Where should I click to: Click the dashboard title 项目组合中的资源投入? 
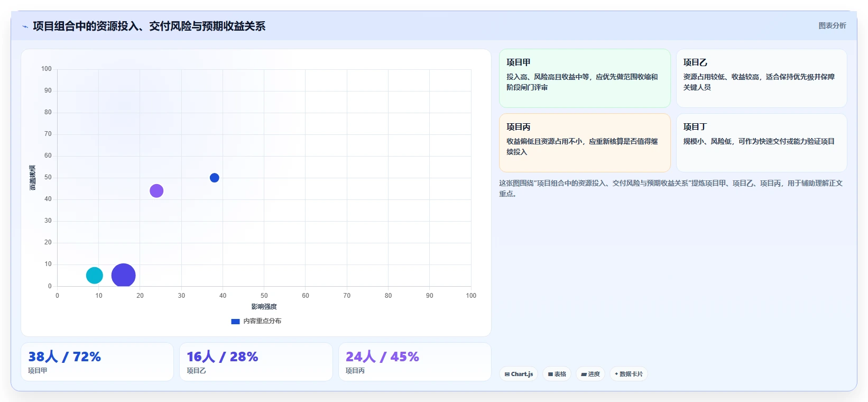(149, 26)
